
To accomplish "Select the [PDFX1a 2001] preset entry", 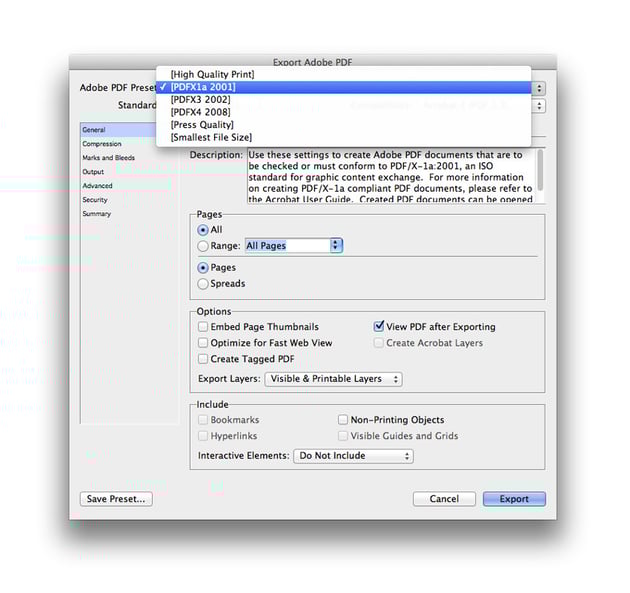I will [344, 87].
